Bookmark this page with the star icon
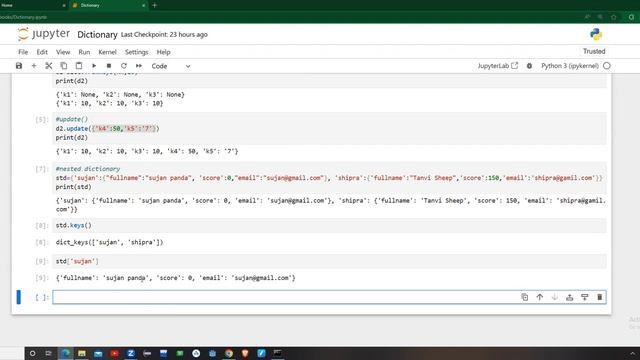Screen dimensions: 640x360 point(613,17)
